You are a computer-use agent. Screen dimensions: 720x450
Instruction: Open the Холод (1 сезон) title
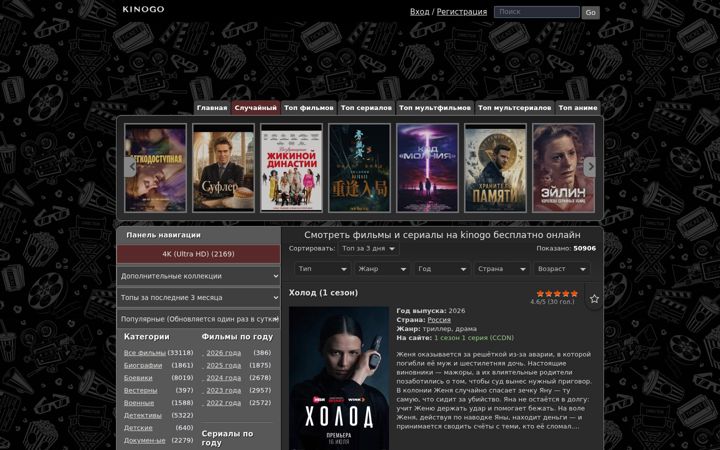tap(323, 293)
